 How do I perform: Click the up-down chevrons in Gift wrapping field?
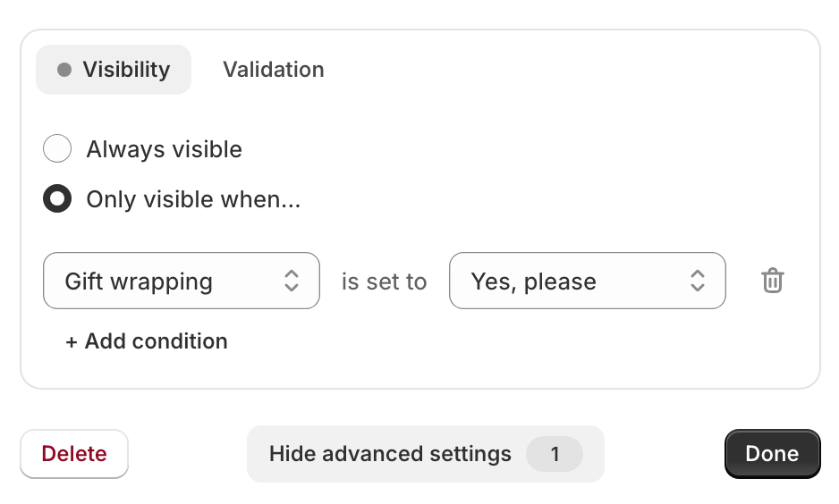[291, 281]
